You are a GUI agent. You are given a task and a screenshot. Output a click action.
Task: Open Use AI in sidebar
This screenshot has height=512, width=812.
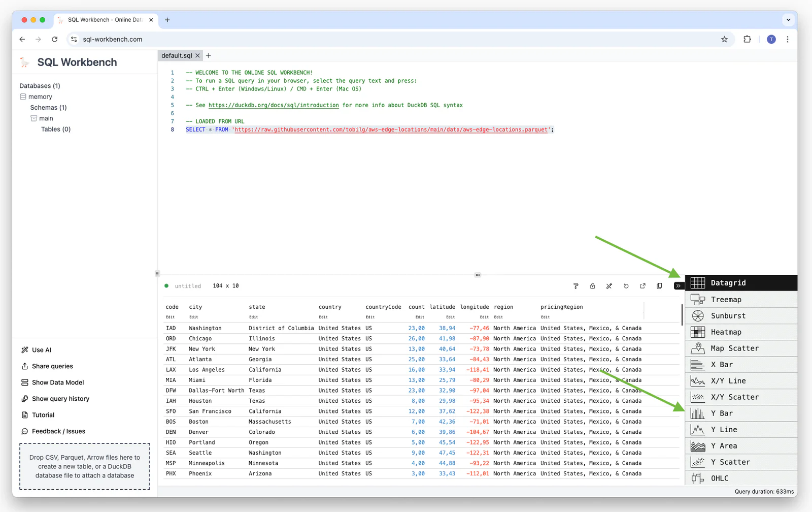[36, 350]
